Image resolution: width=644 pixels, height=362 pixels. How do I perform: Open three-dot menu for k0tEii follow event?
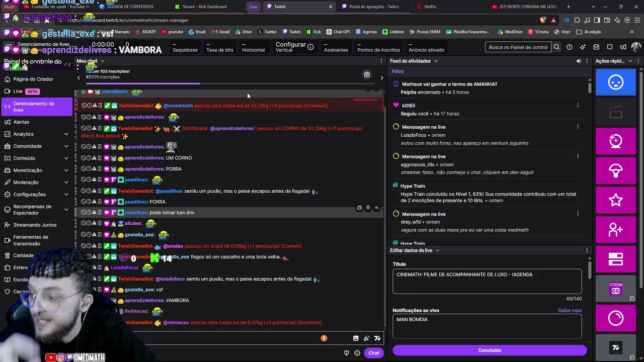[578, 105]
